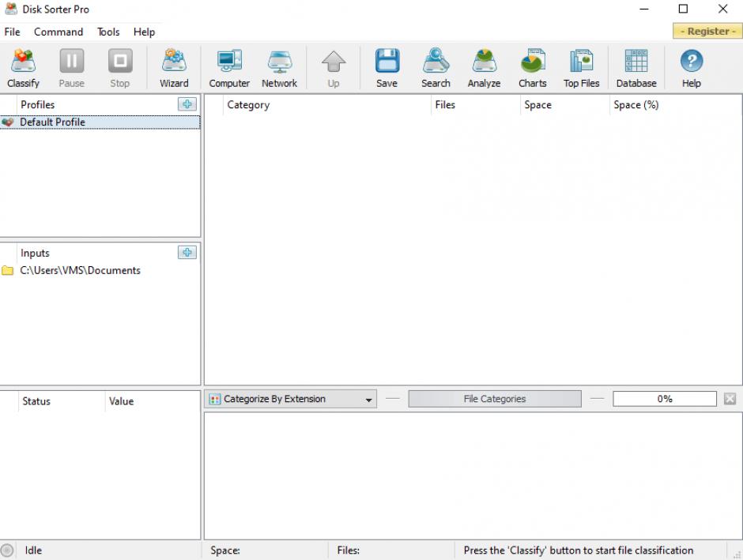The image size is (743, 560).
Task: Expand the Categorize By Extension dropdown
Action: [x=291, y=399]
